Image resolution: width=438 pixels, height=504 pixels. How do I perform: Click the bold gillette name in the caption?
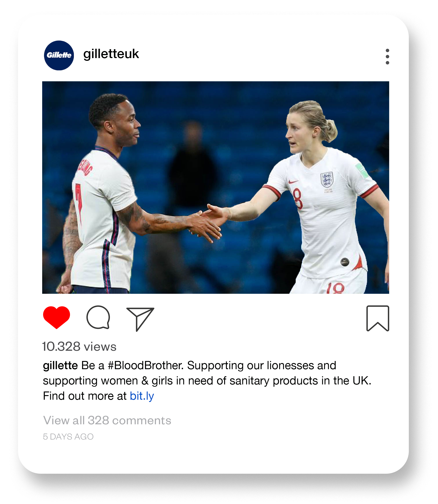click(x=60, y=366)
